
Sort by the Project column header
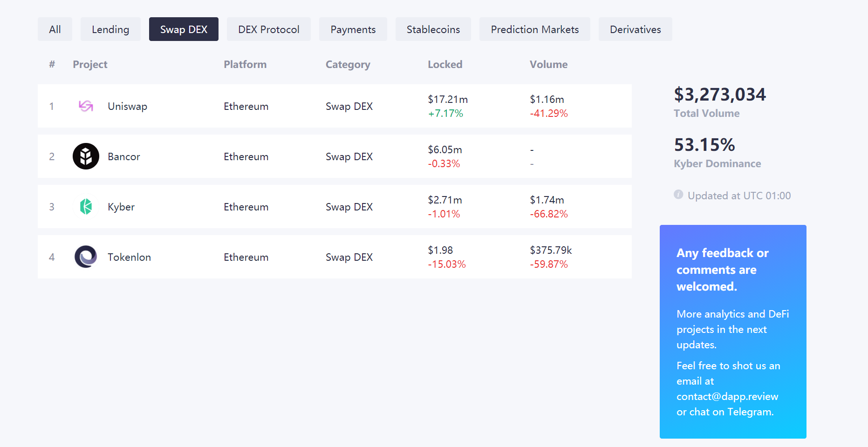pos(90,65)
